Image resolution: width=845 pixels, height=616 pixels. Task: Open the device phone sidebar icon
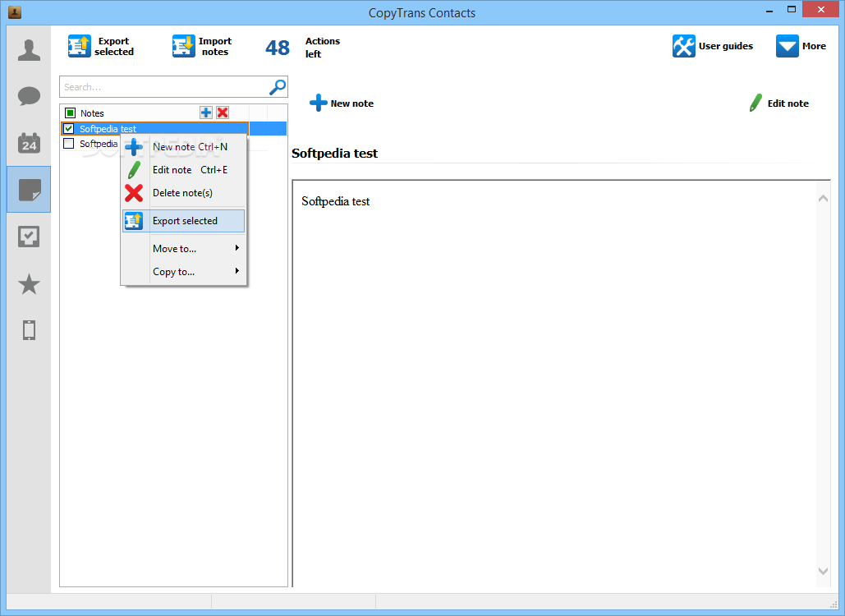coord(29,330)
